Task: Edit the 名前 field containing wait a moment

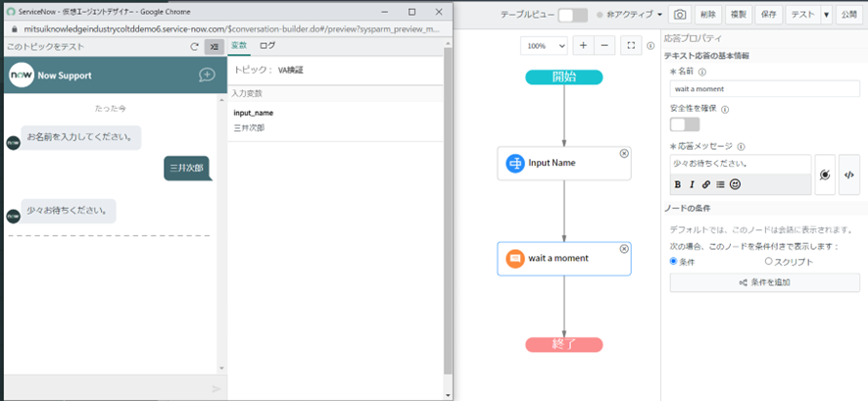Action: tap(764, 88)
